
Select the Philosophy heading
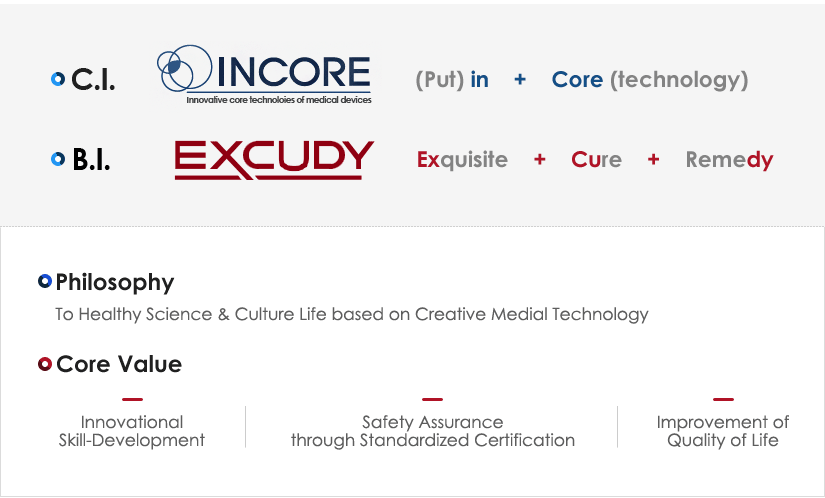click(115, 283)
